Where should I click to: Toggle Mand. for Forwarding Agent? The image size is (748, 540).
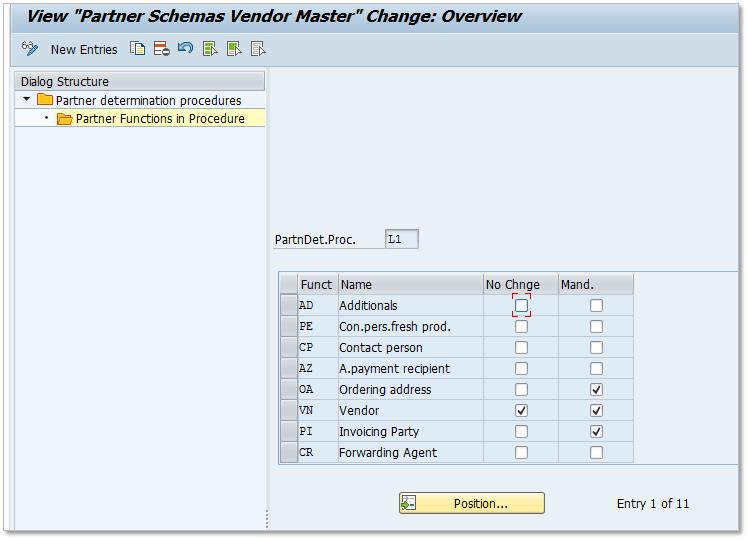point(596,452)
